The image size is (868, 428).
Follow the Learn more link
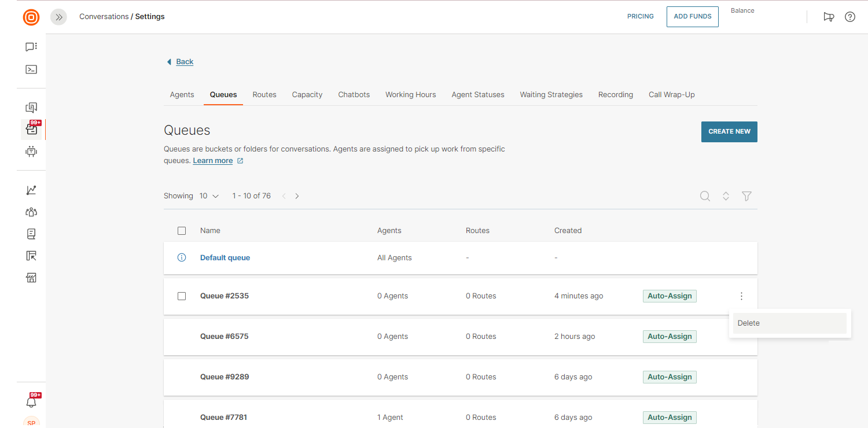[x=213, y=161]
